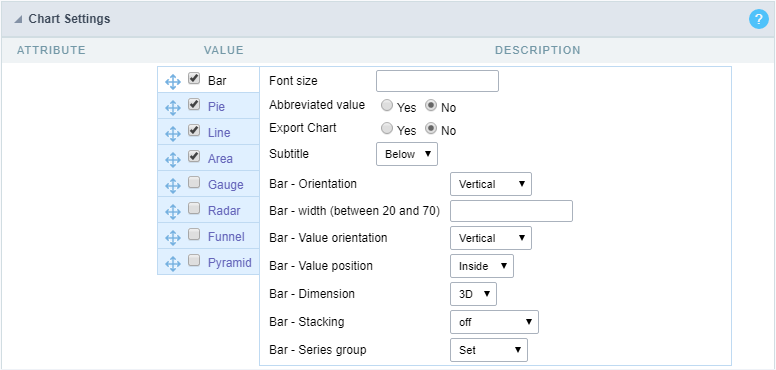Open the Bar - Series group dropdown
776x370 pixels.
point(489,350)
